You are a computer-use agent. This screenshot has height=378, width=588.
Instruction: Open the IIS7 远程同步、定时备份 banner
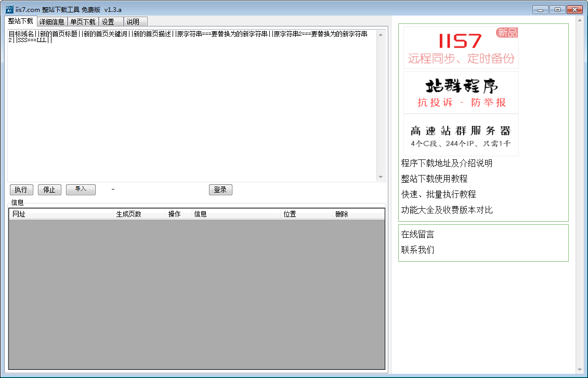click(x=461, y=48)
